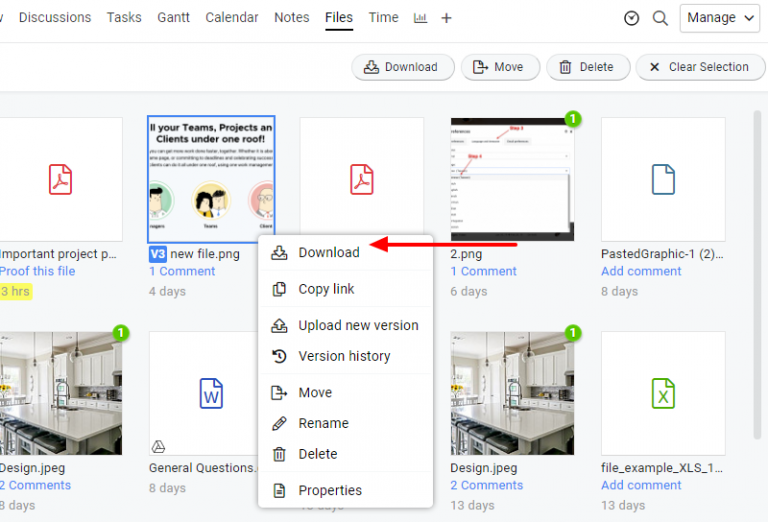
Task: Select the new file.png thumbnail
Action: pyautogui.click(x=211, y=179)
